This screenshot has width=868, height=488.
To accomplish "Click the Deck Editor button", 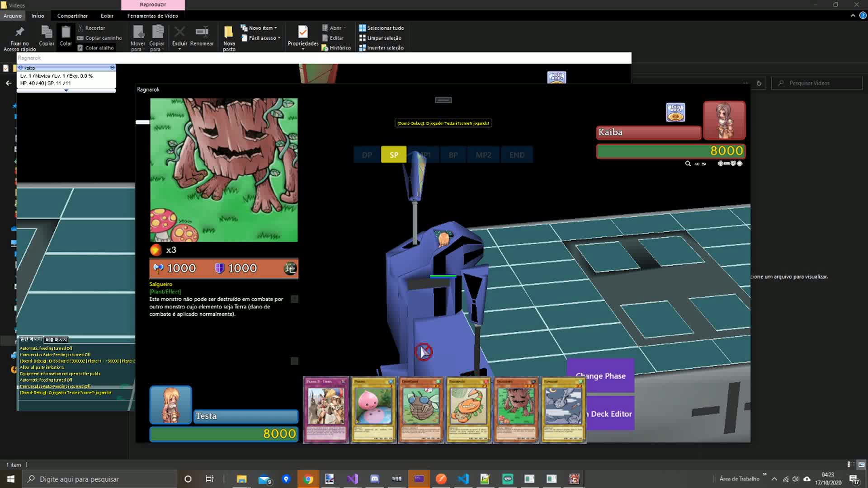I will pos(610,414).
